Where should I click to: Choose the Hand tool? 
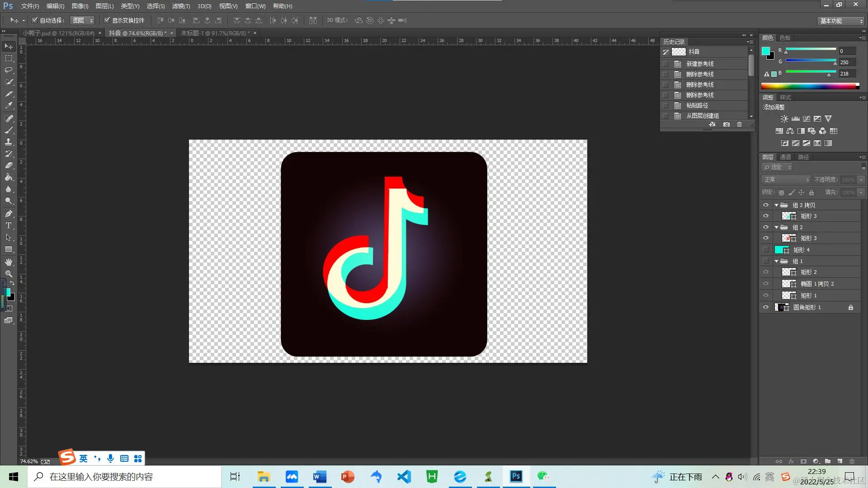pyautogui.click(x=9, y=262)
